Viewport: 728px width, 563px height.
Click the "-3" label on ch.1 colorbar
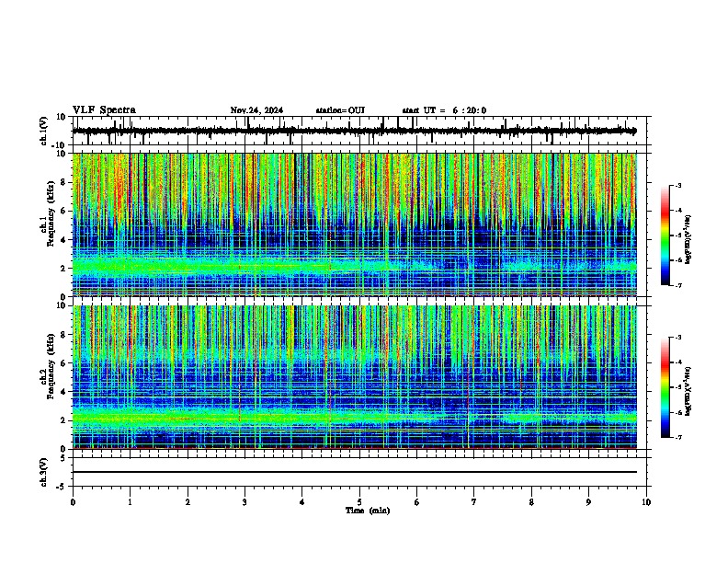click(677, 185)
